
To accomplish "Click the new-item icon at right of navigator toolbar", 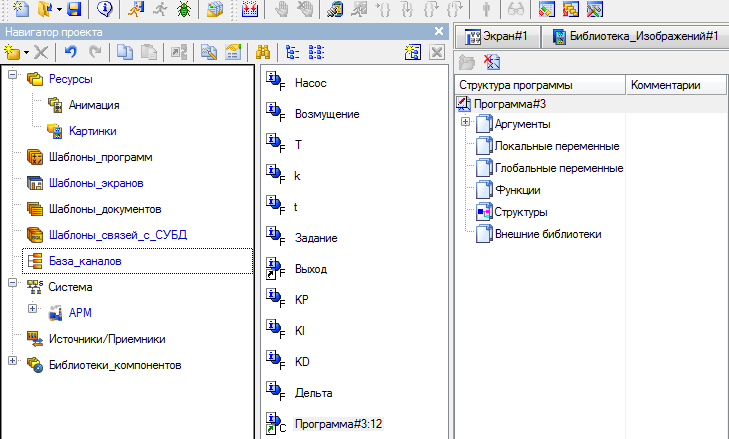I will 412,52.
